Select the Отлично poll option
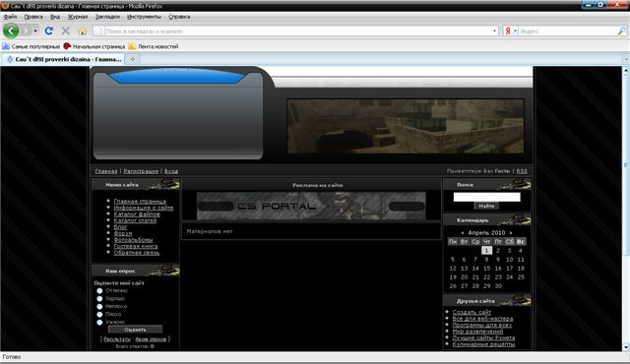The height and width of the screenshot is (364, 630). tap(99, 290)
